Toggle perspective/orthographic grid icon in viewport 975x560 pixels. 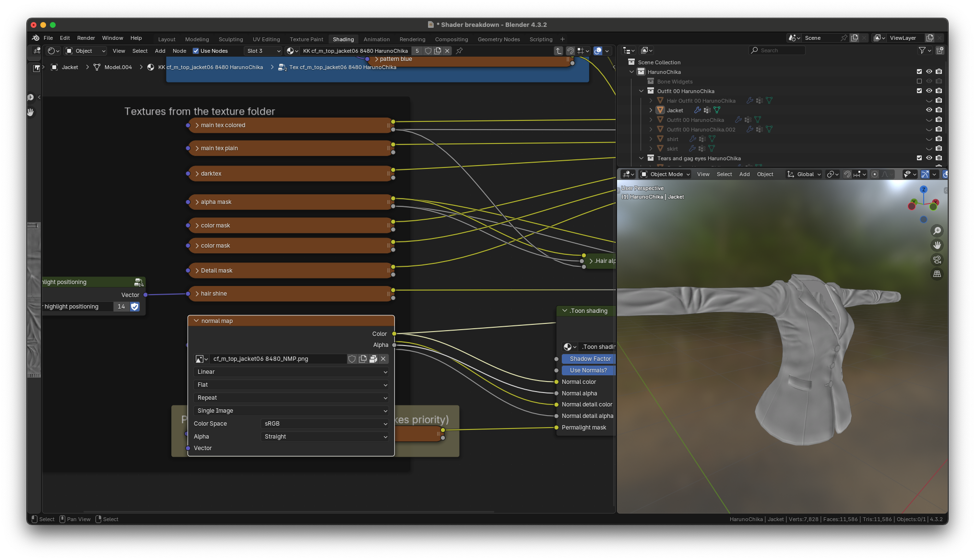[x=937, y=274]
